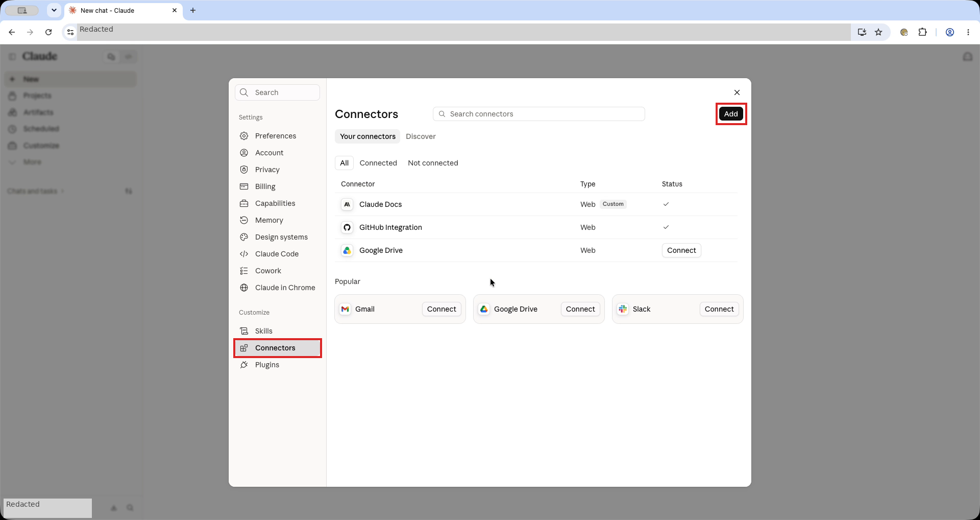980x520 pixels.
Task: Open the Chrome profile menu
Action: [950, 32]
